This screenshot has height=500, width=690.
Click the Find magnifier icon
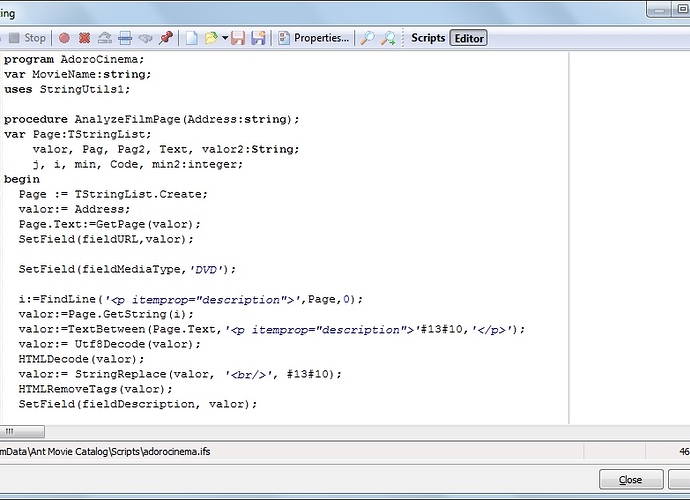tap(367, 38)
